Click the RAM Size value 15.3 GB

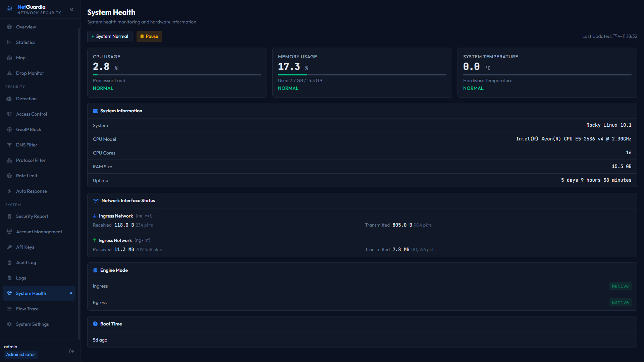pyautogui.click(x=622, y=166)
